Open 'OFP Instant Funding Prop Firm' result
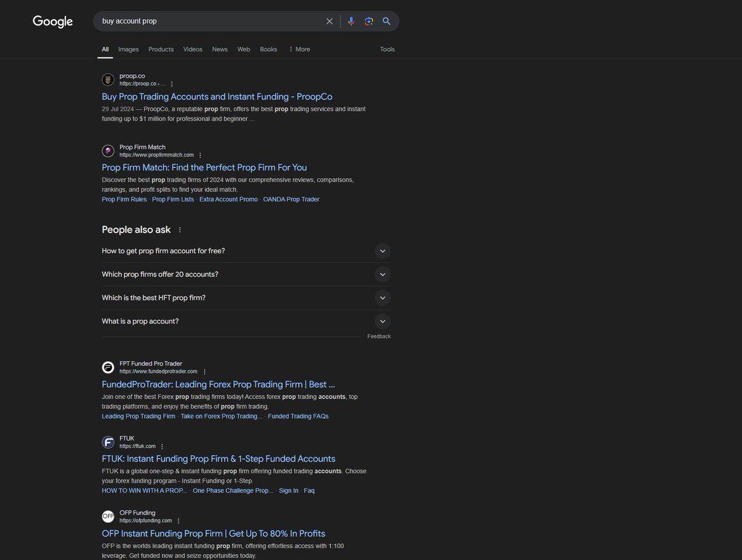The width and height of the screenshot is (742, 560). pyautogui.click(x=213, y=533)
